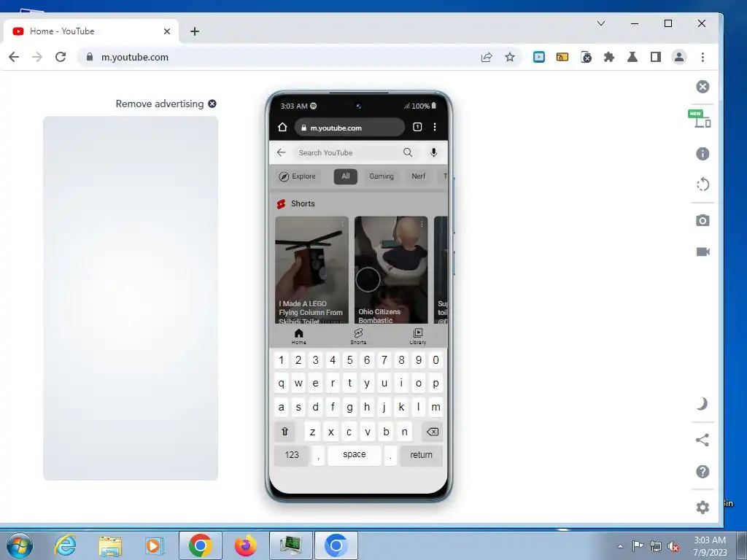Viewport: 747px width, 560px height.
Task: Open the NEW device selection icon
Action: point(700,119)
